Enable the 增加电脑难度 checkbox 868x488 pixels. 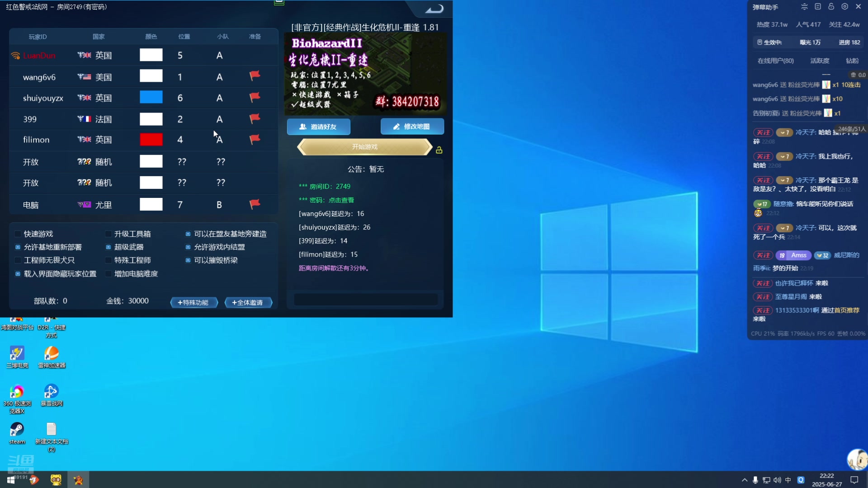[x=108, y=273]
